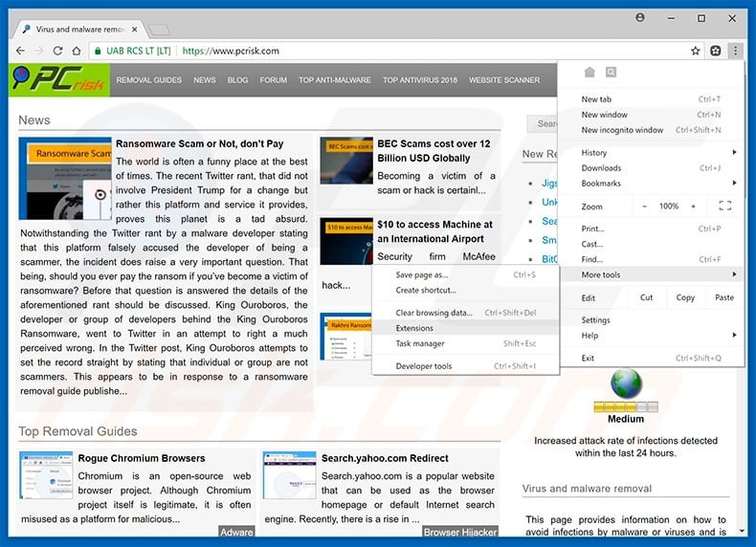Screen dimensions: 756x547
Task: Open Developer tools from submenu
Action: (x=466, y=366)
